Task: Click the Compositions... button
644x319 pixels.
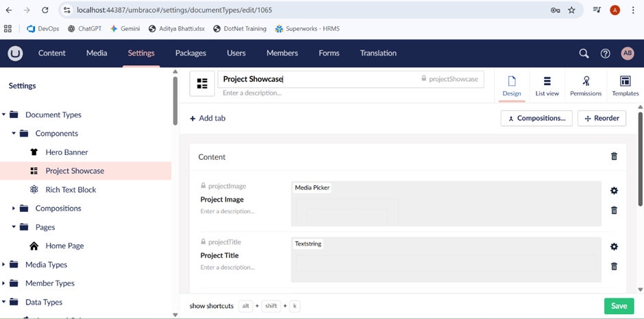Action: coord(536,118)
